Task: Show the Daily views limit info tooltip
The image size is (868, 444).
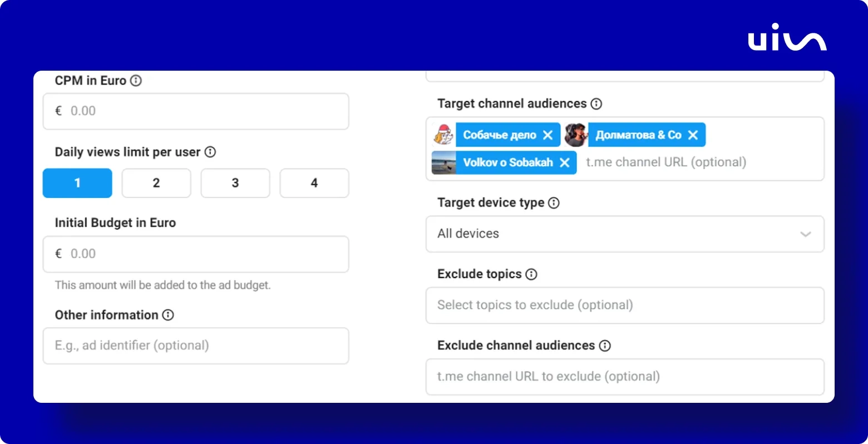Action: pyautogui.click(x=210, y=152)
